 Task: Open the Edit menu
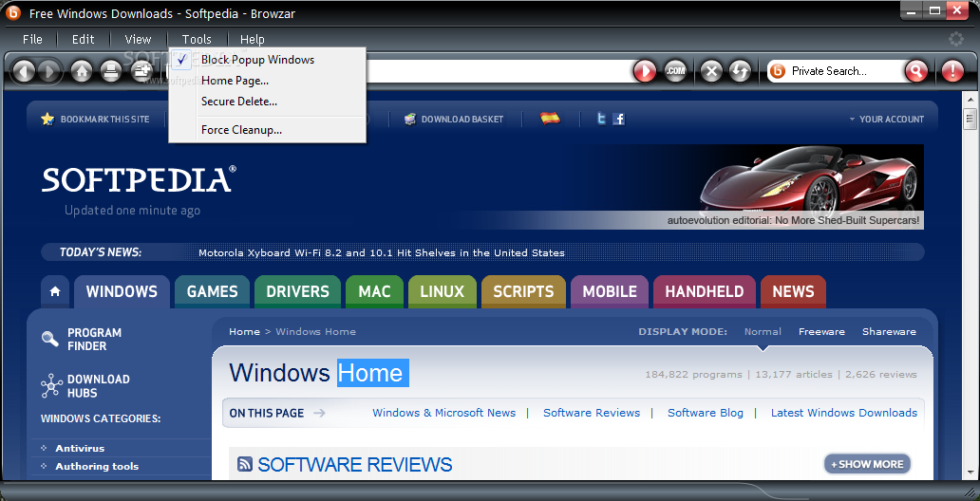tap(84, 39)
